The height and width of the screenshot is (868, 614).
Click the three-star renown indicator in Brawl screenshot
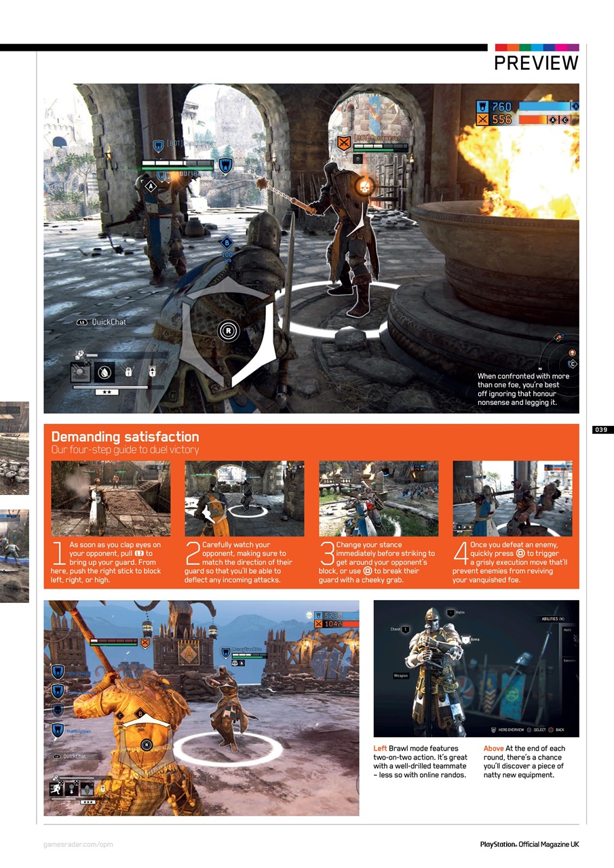tap(87, 802)
